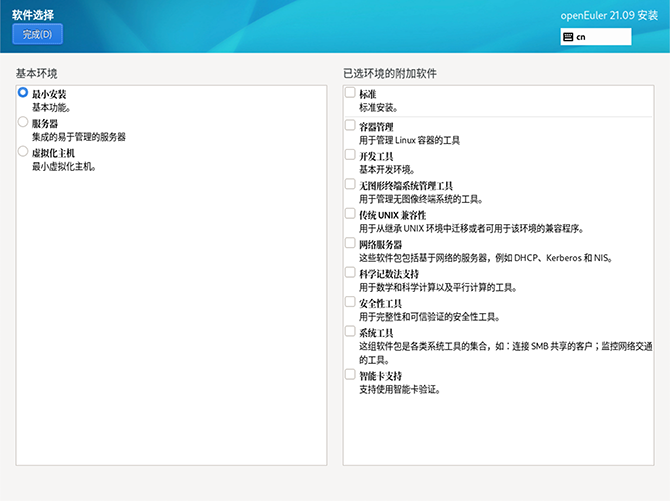Select the 最小安装 radio button
Viewport: 670px width, 501px height.
pyautogui.click(x=23, y=92)
